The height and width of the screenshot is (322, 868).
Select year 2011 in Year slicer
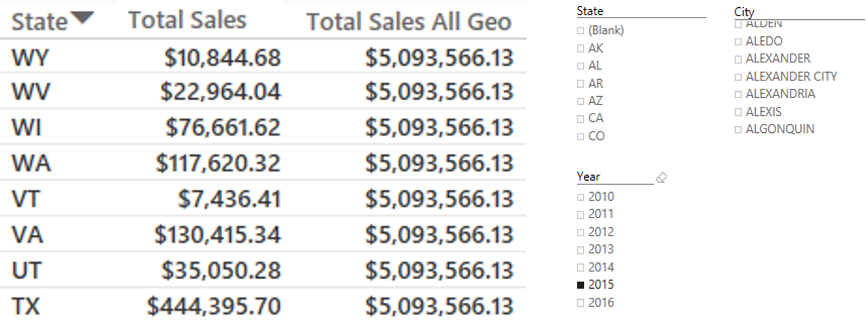point(581,214)
